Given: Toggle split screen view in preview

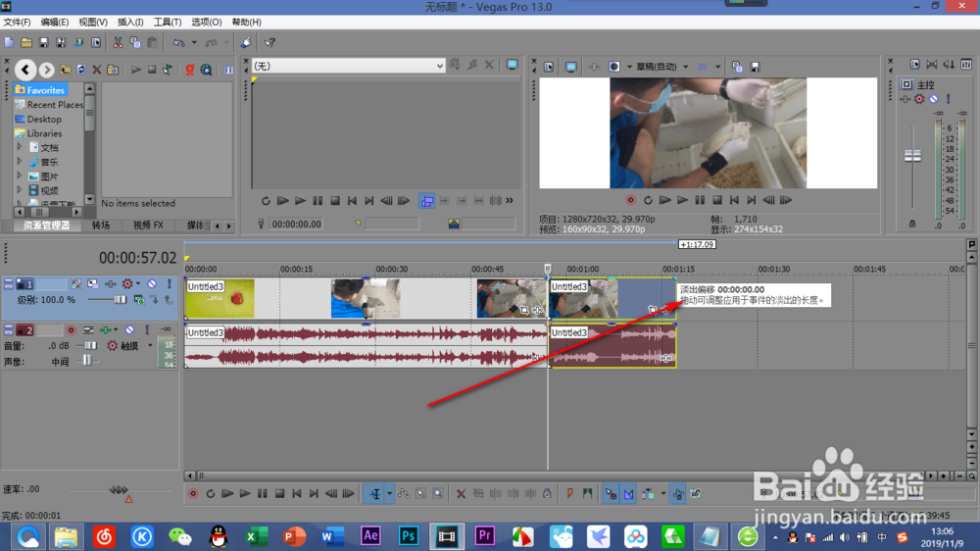Looking at the screenshot, I should point(614,67).
